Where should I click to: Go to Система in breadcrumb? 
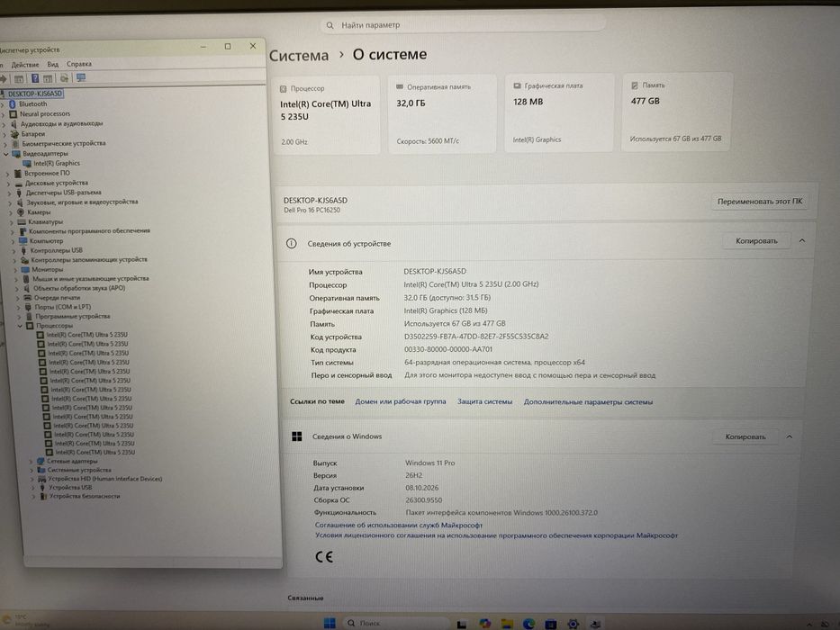pos(298,56)
